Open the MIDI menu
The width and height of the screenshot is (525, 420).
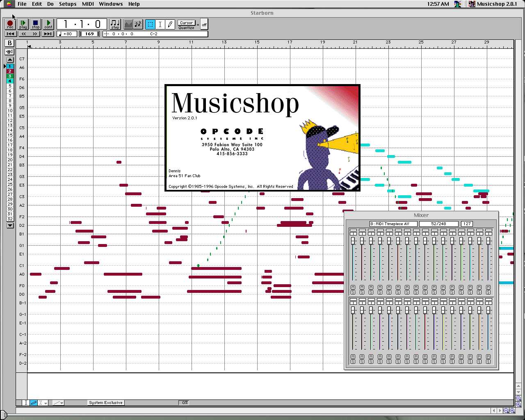88,4
